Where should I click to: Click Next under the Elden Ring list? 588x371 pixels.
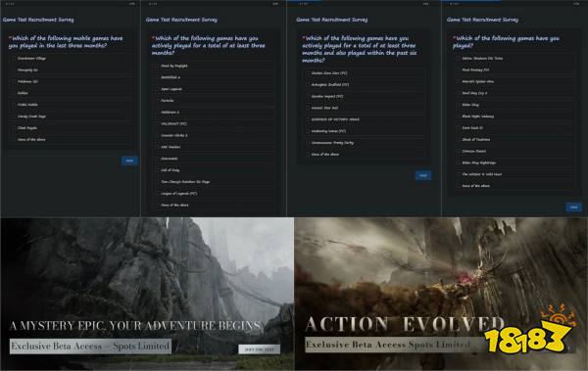[573, 207]
